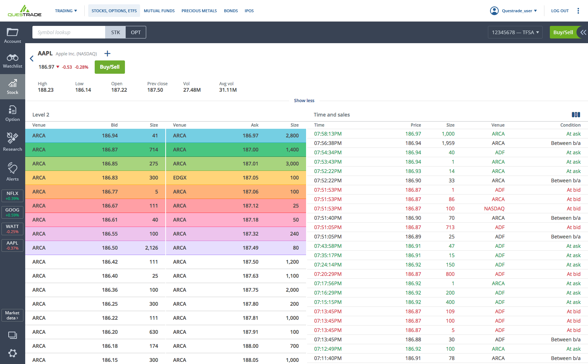Open the Market data link
The height and width of the screenshot is (364, 588).
(x=13, y=315)
